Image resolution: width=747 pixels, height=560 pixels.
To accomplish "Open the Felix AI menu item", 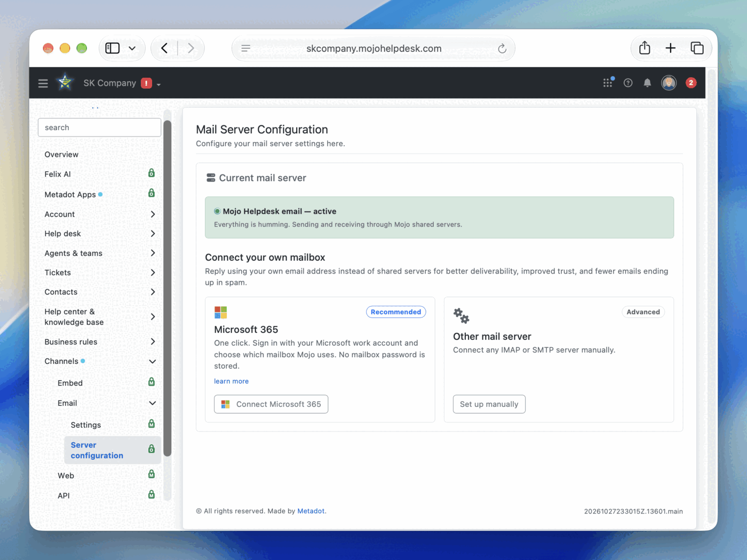I will tap(58, 174).
